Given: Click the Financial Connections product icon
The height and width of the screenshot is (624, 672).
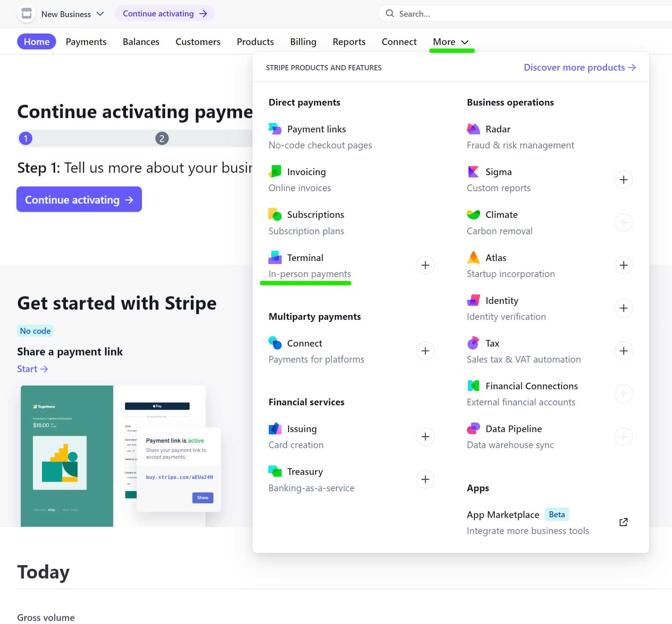Looking at the screenshot, I should tap(473, 386).
